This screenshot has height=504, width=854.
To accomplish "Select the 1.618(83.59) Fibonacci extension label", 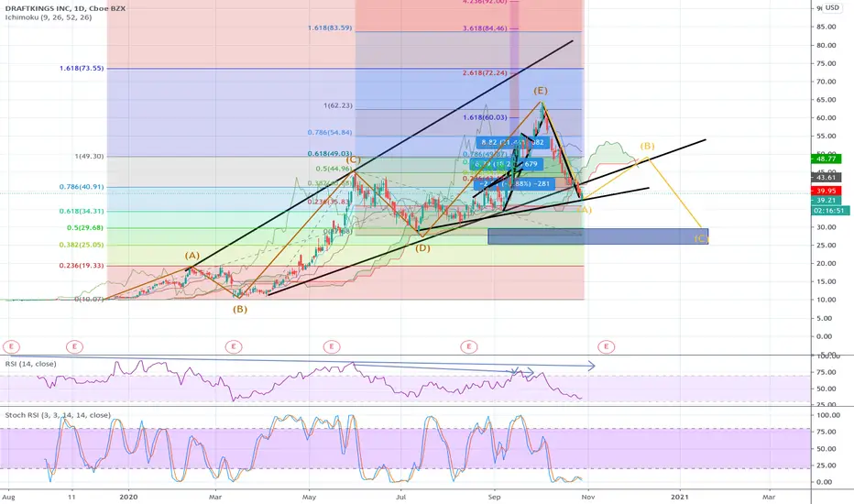I will click(330, 27).
